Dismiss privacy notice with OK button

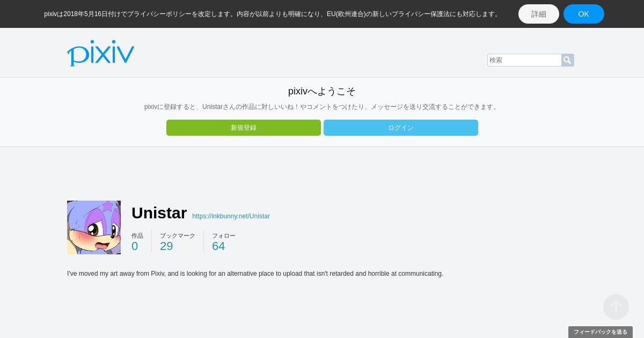click(x=584, y=14)
